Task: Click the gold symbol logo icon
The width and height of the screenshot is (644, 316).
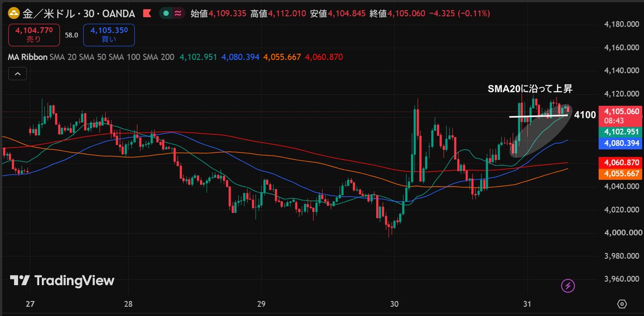Action: point(13,13)
